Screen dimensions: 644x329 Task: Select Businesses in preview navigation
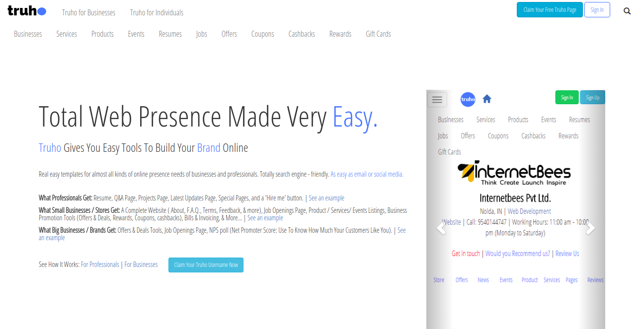(x=451, y=120)
